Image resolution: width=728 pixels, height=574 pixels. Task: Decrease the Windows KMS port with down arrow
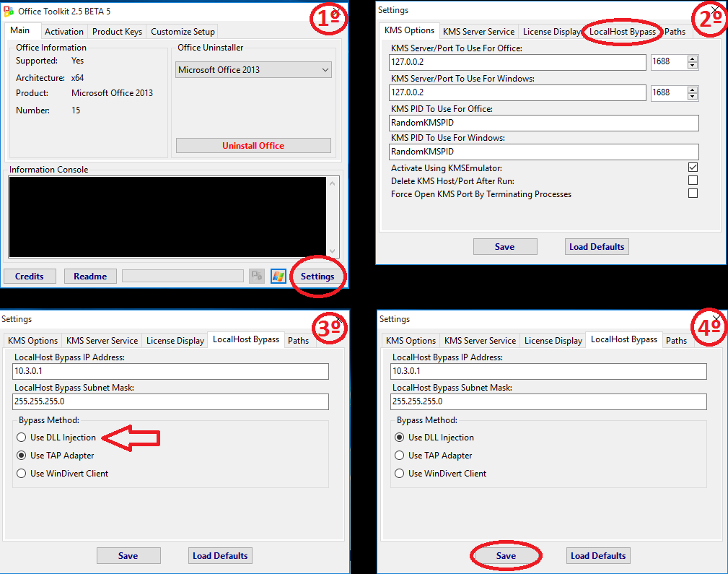click(693, 96)
